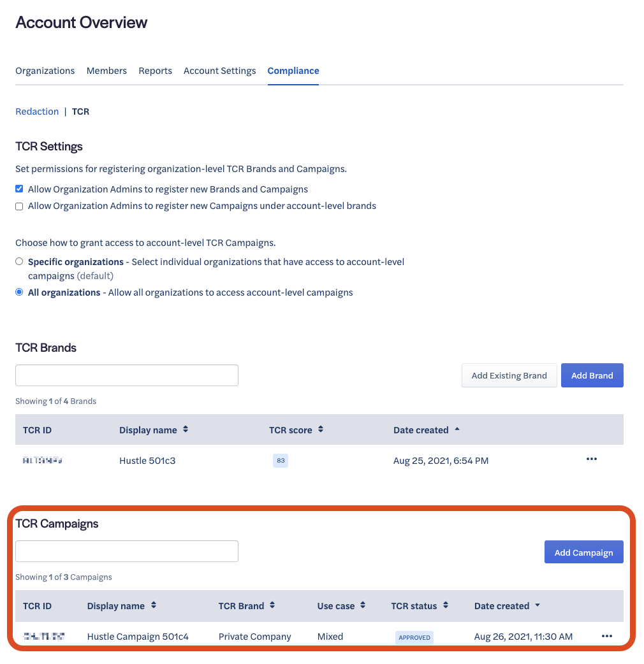Image resolution: width=644 pixels, height=664 pixels.
Task: Sort campaigns by Display name
Action: coord(154,605)
